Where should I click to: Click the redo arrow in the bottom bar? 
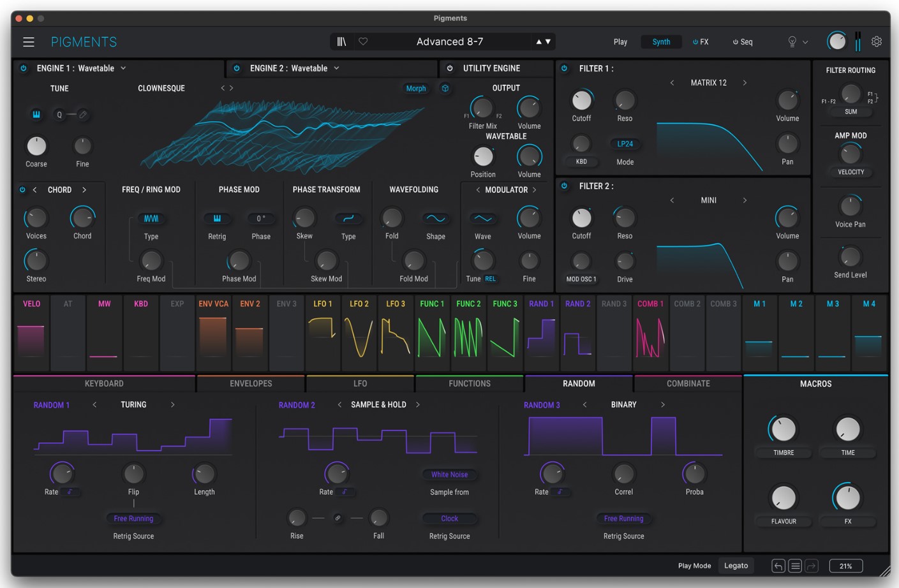click(812, 566)
